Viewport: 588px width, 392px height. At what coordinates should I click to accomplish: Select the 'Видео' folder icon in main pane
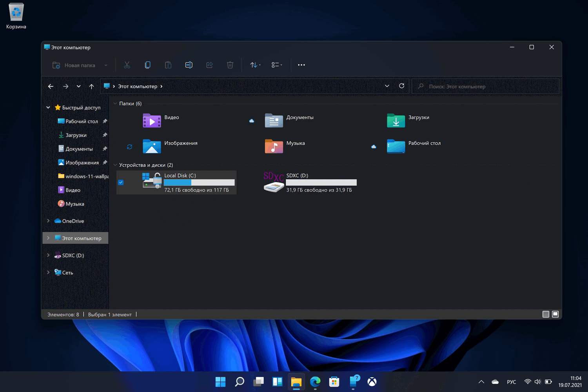point(152,120)
